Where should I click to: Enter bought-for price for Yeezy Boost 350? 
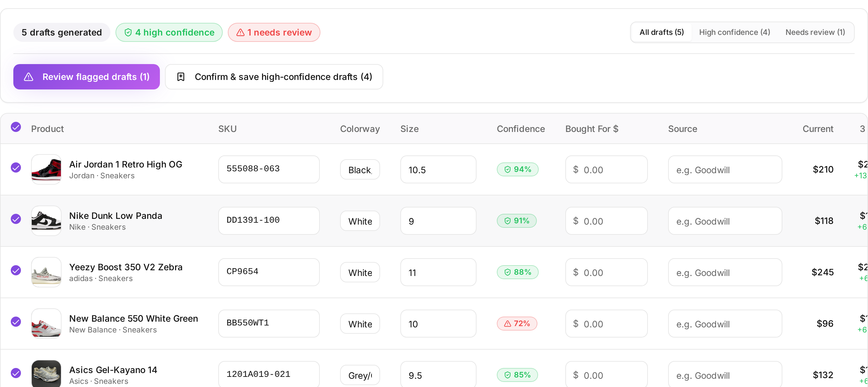tap(606, 272)
